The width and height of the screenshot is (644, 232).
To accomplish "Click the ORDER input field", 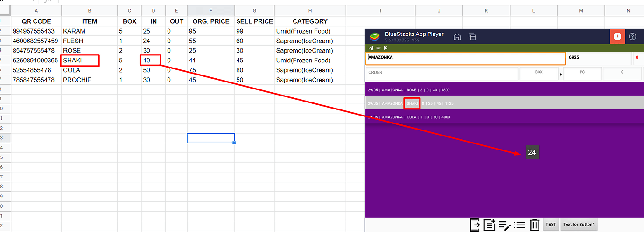I will click(441, 73).
